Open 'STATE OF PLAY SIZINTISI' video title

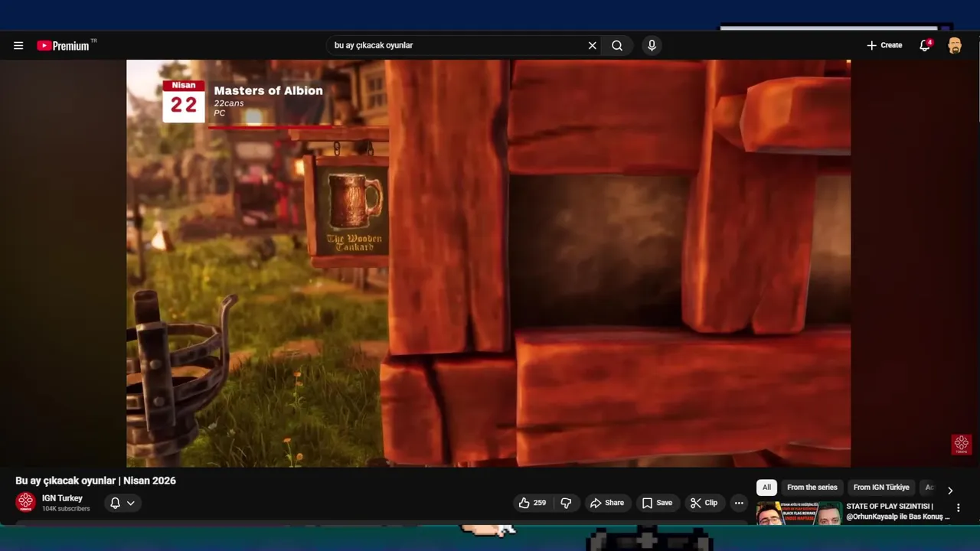[898, 511]
